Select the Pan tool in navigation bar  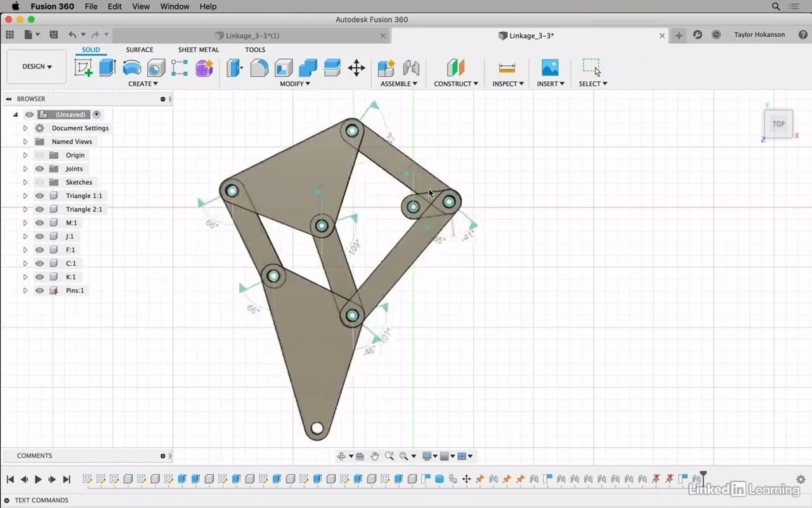tap(374, 455)
